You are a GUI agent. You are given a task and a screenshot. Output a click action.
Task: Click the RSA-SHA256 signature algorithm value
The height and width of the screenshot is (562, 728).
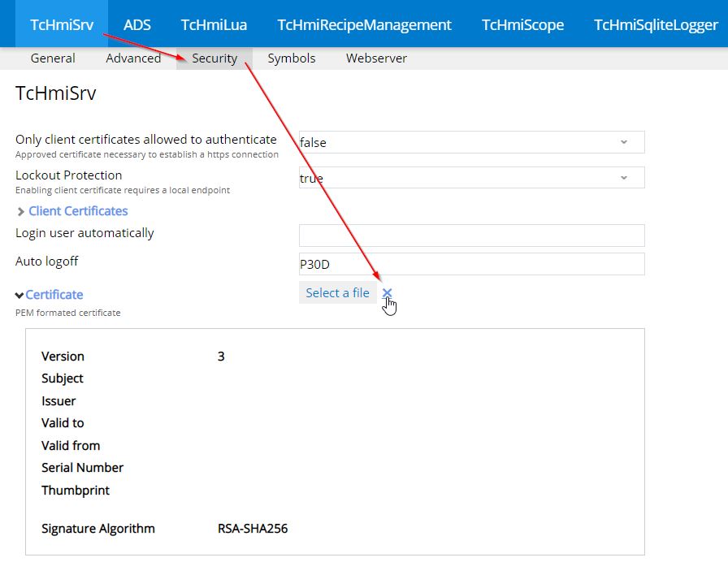[253, 529]
